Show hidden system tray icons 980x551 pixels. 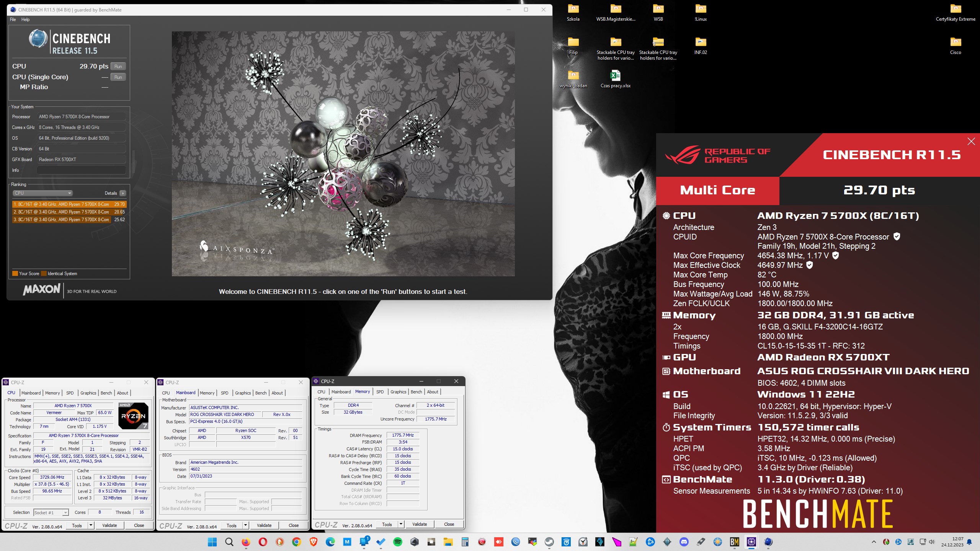tap(874, 542)
